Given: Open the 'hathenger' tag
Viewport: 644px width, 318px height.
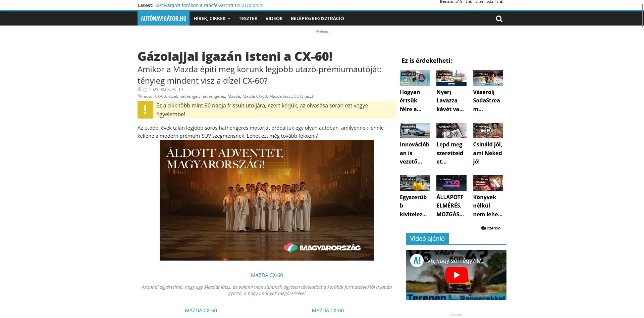Looking at the screenshot, I should [189, 96].
